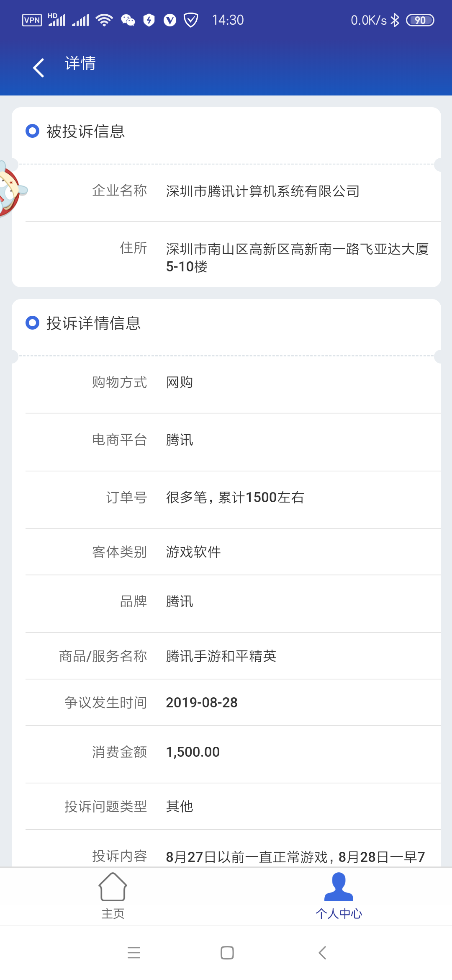Tap the 投诉内容 complaint text
452x980 pixels.
(295, 857)
